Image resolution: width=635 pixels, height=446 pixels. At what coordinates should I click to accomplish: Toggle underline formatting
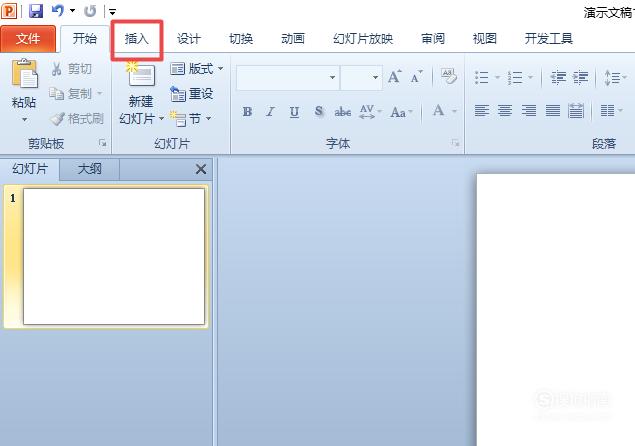click(x=294, y=111)
